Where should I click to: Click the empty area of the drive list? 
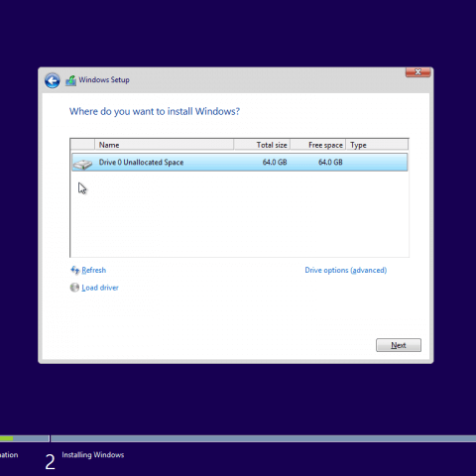[x=240, y=214]
